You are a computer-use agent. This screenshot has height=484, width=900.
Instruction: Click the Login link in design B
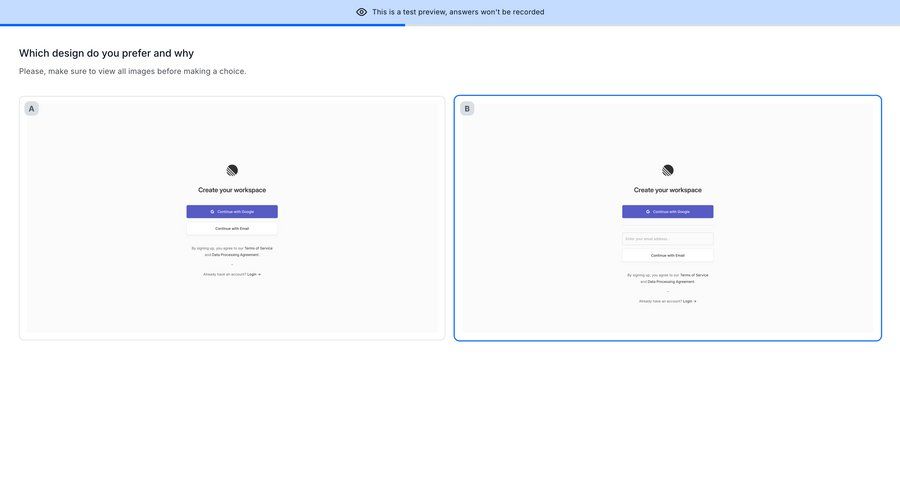(688, 301)
